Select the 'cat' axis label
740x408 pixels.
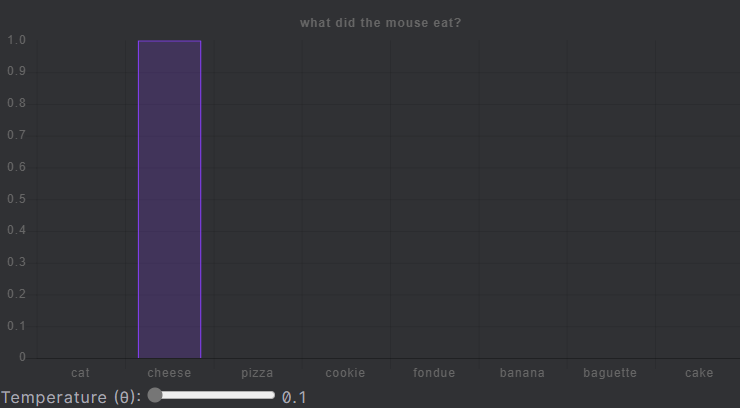click(x=80, y=373)
